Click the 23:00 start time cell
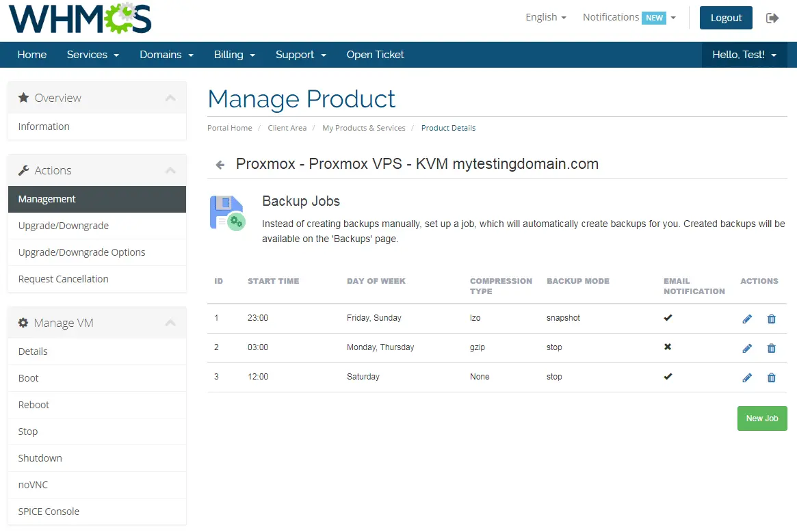The width and height of the screenshot is (797, 532). (x=258, y=318)
